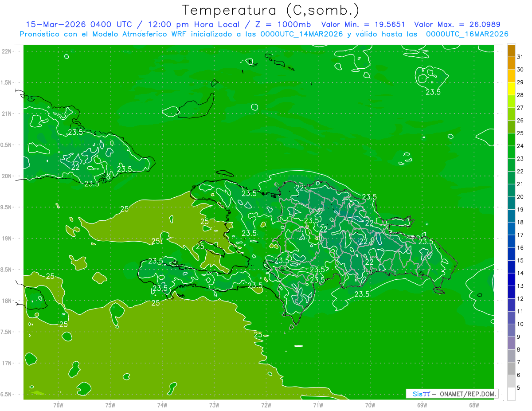Click the '19N' latitude label
The image size is (532, 411).
pos(7,239)
